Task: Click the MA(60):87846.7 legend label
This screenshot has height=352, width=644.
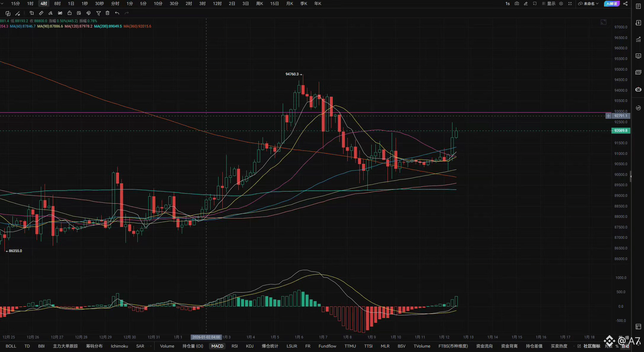Action: click(x=23, y=26)
